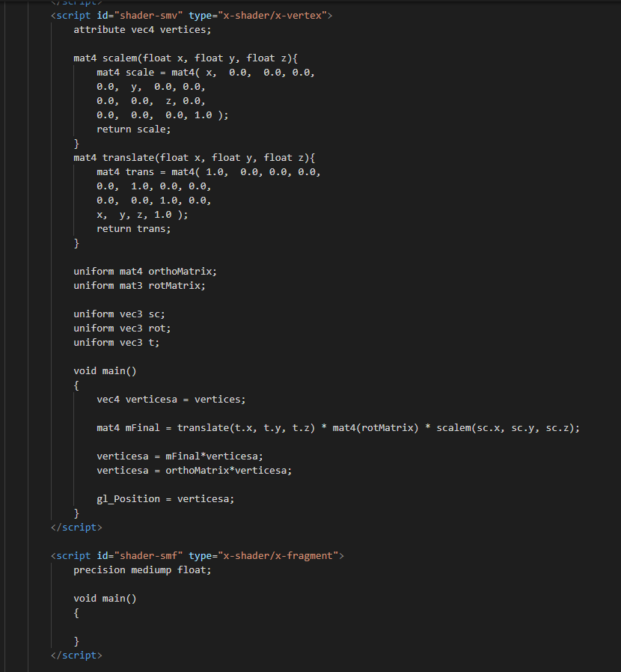Place cursor on return trans statement
Screen dimensions: 621x672
(134, 229)
